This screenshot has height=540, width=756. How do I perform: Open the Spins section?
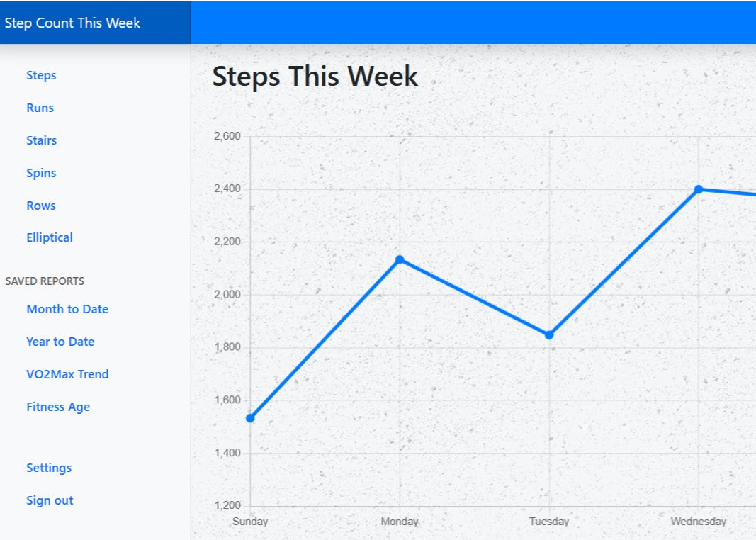click(x=41, y=173)
